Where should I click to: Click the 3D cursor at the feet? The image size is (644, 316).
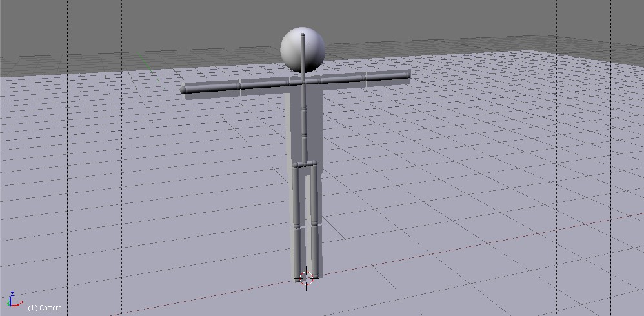(x=306, y=278)
